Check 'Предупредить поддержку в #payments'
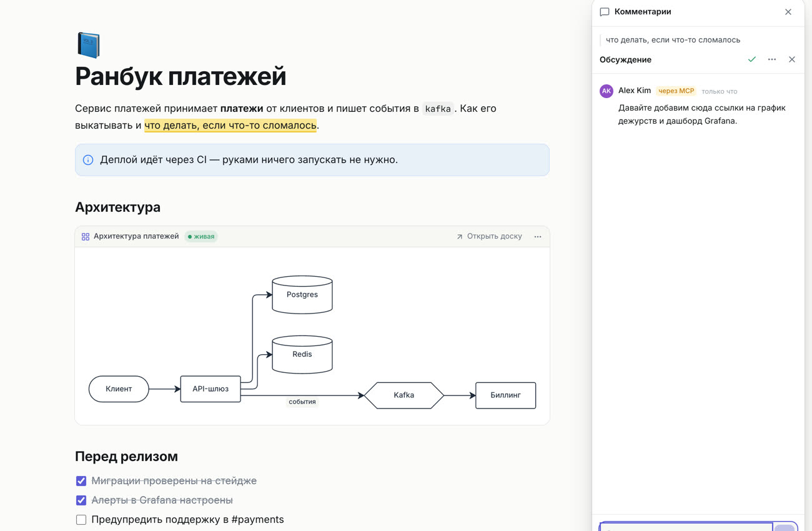The height and width of the screenshot is (531, 812). click(x=81, y=520)
